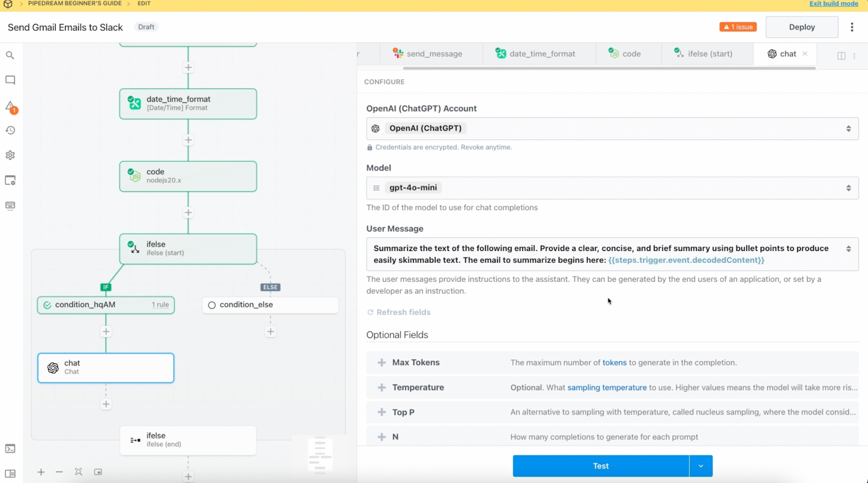The image size is (868, 483).
Task: Open the tokens hyperlink in Max Tokens
Action: [x=614, y=363]
